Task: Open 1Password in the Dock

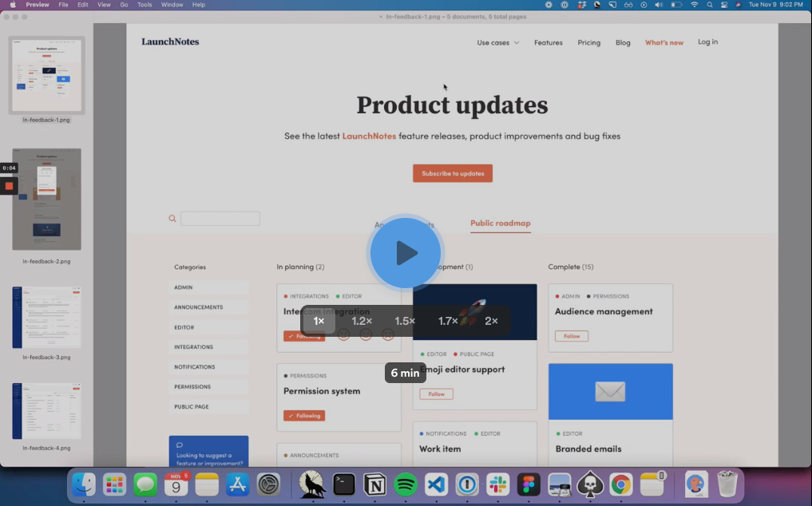Action: [x=467, y=485]
